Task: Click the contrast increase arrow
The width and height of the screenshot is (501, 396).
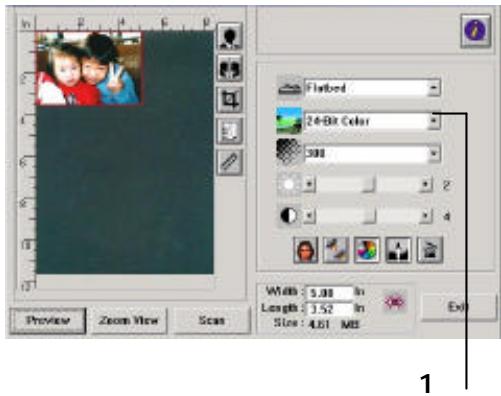Action: pyautogui.click(x=425, y=216)
